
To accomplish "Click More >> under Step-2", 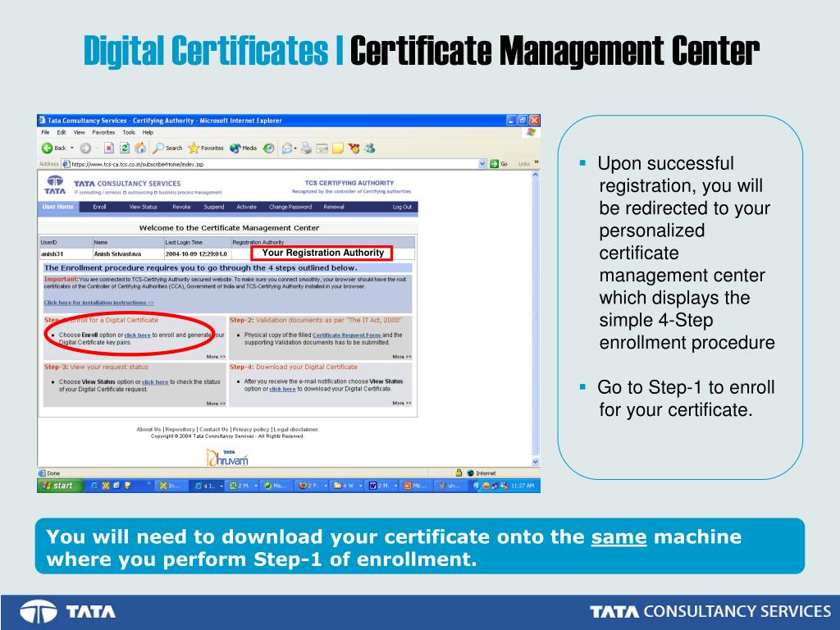I will point(402,356).
